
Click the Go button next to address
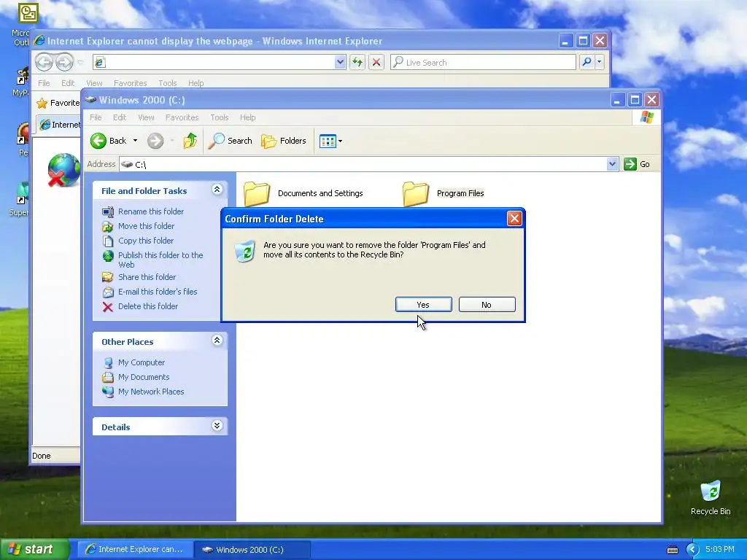(x=637, y=164)
